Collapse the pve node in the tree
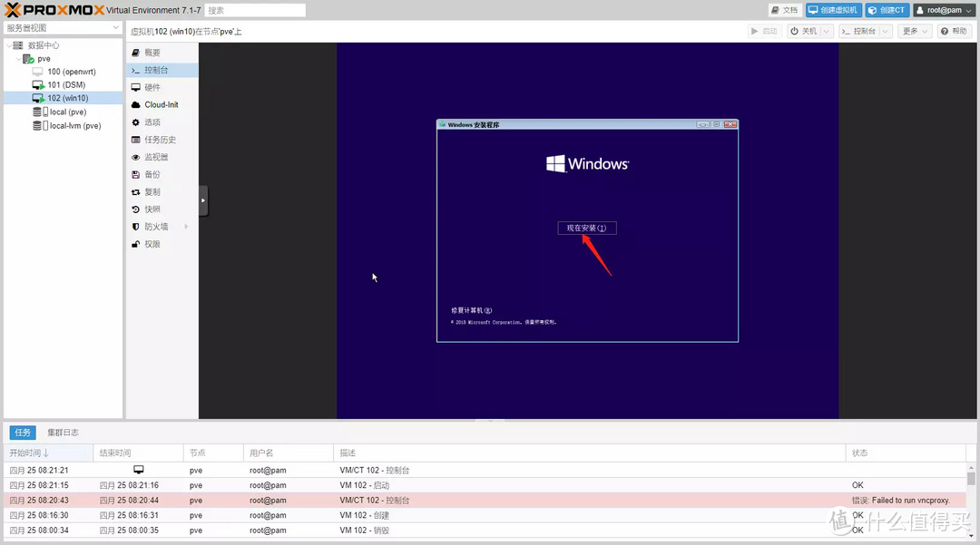 coord(18,59)
